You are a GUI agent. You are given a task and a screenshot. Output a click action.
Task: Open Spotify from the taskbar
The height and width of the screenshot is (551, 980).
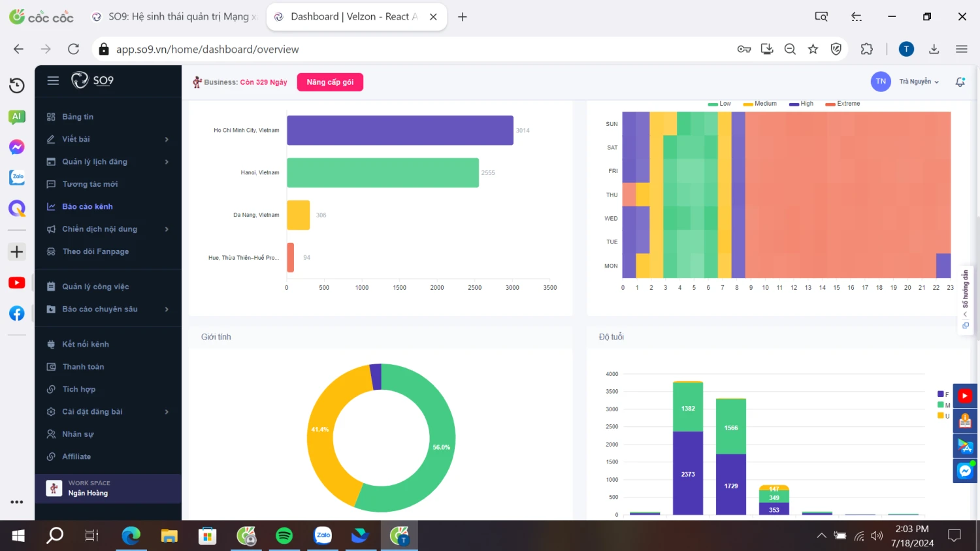[284, 536]
